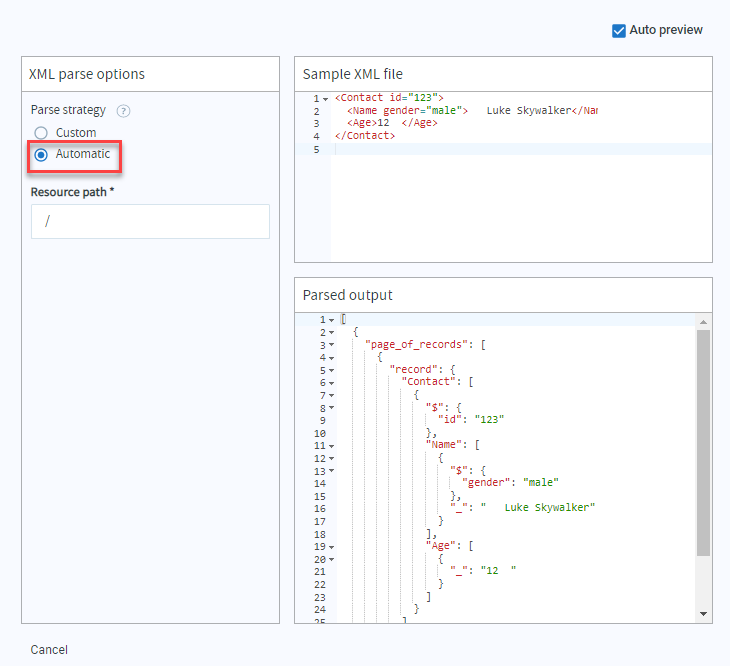Viewport: 730px width, 667px height.
Task: Cancel the XML parse dialog
Action: (x=49, y=650)
